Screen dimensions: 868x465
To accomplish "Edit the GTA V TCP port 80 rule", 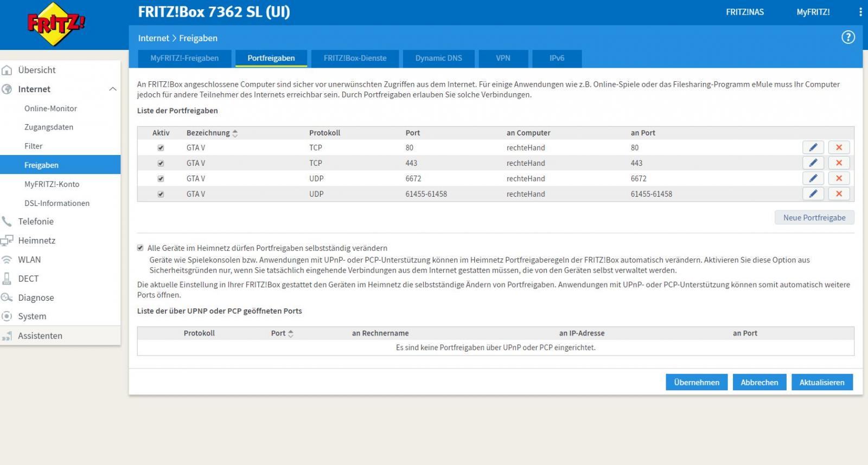I will click(x=813, y=147).
